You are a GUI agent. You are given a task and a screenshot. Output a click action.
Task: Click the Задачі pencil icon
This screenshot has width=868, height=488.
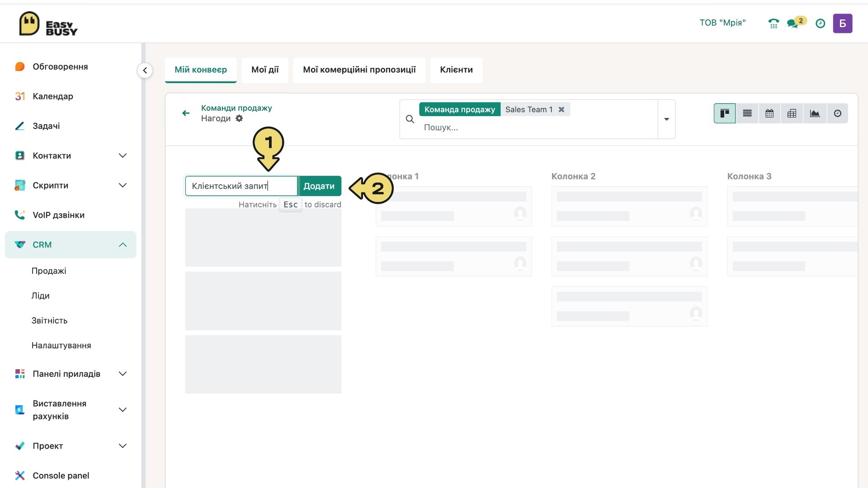(19, 126)
